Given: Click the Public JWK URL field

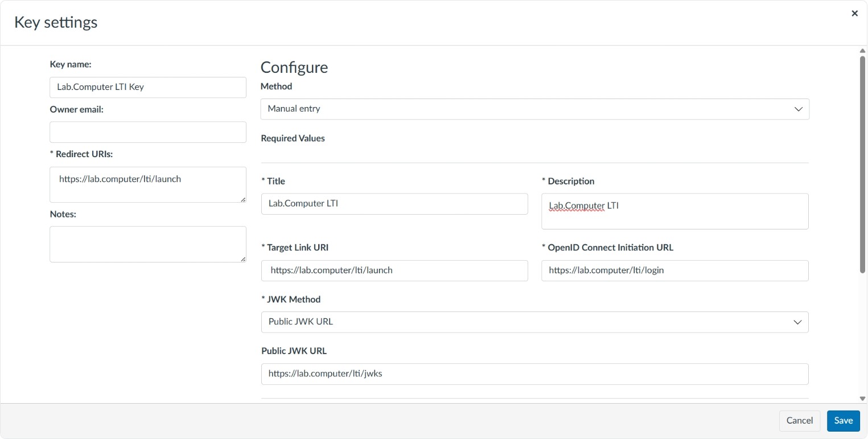Looking at the screenshot, I should click(534, 374).
